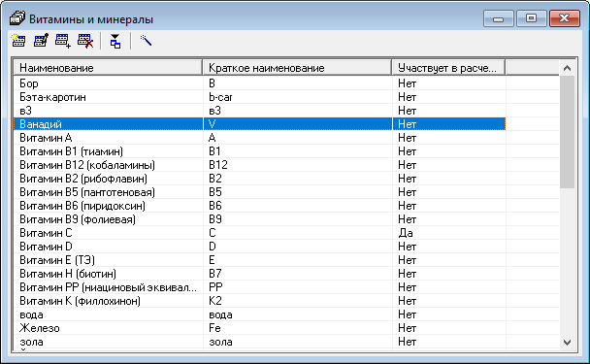590x364 pixels.
Task: Select the Витамин А row
Action: click(x=260, y=138)
